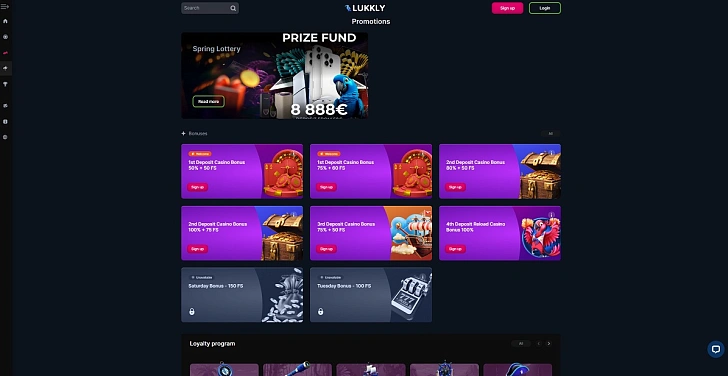Sign up on the 3rd Deposit Casino Bonus card
Screen dimensions: 728x376
point(326,249)
